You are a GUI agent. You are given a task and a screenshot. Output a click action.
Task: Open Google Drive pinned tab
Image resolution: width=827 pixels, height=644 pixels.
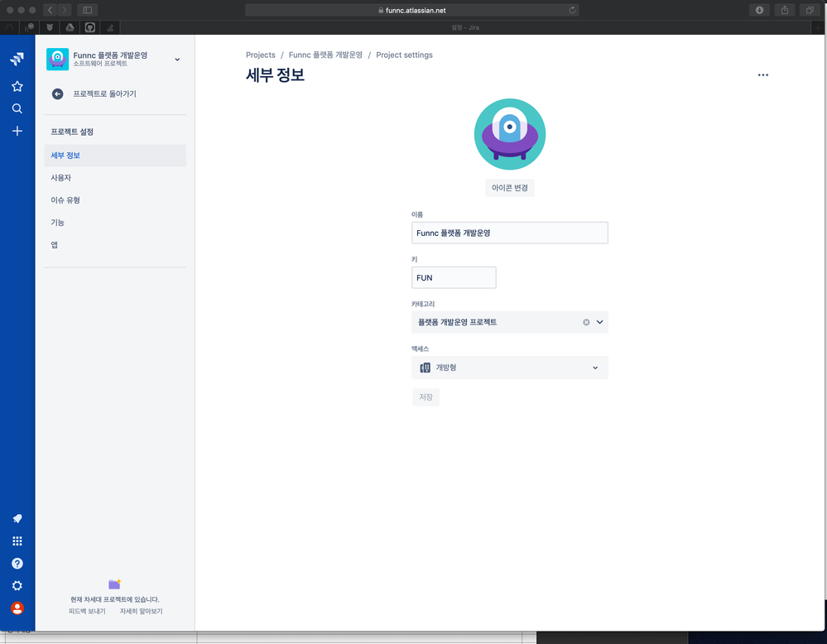tap(70, 27)
